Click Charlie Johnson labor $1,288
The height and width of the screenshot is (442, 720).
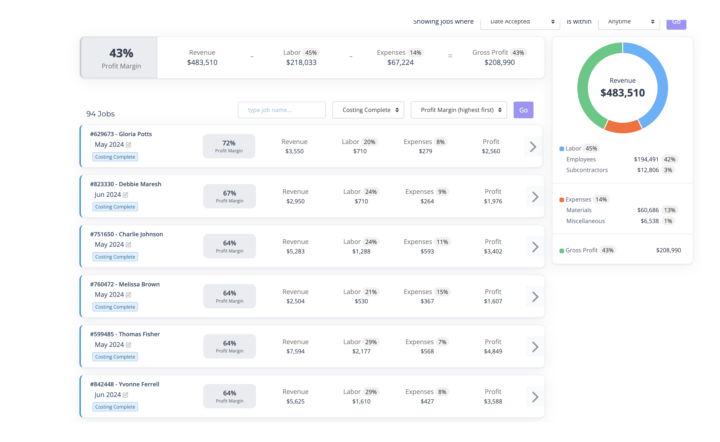pyautogui.click(x=361, y=252)
